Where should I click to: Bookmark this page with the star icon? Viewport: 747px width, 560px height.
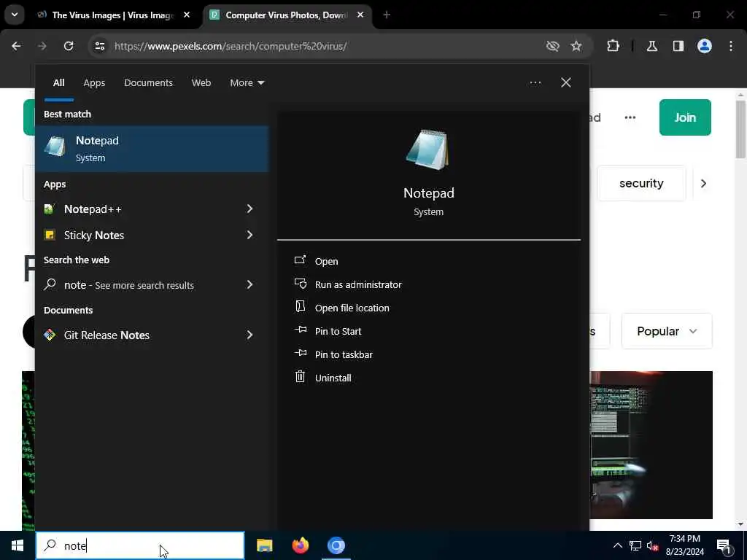576,46
